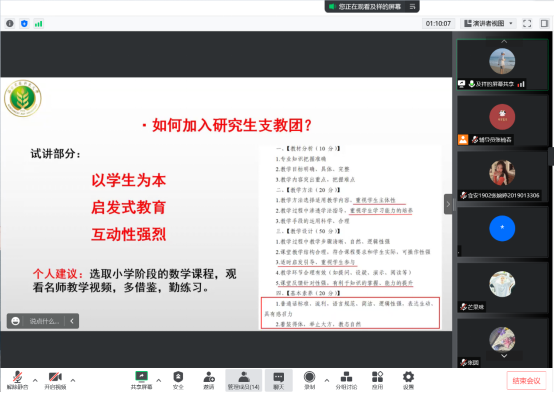Expand the recording options arrow beside 录制
The height and width of the screenshot is (393, 554).
327,381
